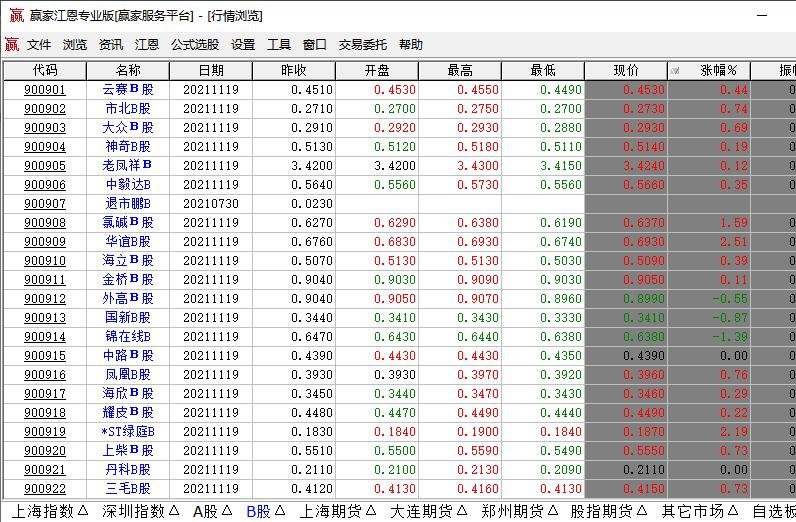Open stock code 900907

click(x=45, y=204)
